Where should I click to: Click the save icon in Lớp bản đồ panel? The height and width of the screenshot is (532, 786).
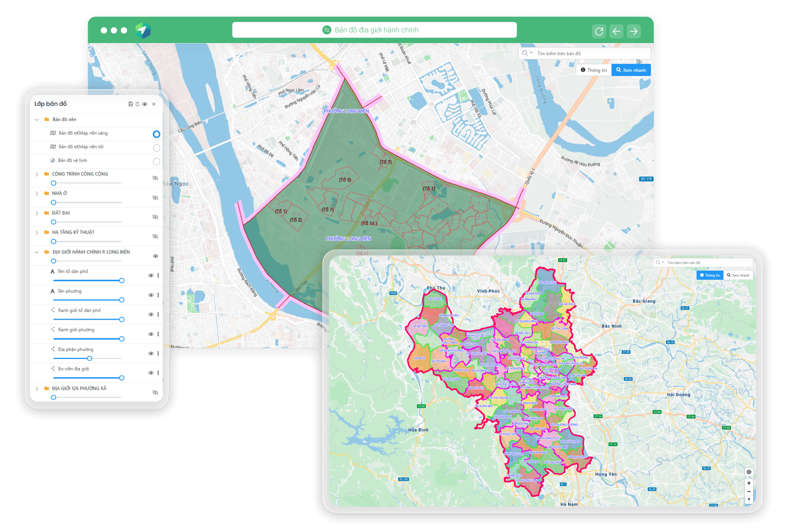click(x=131, y=104)
